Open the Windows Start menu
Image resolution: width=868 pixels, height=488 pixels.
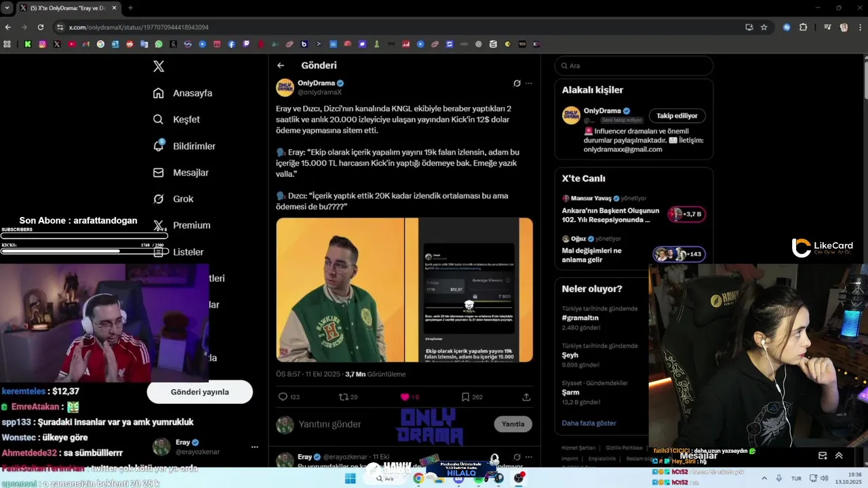[x=350, y=479]
